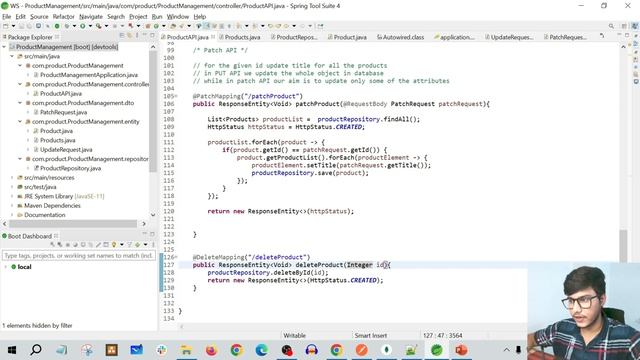Click the Boot Dashboard tag filter field
Image resolution: width=640 pixels, height=360 pixels.
click(79, 256)
